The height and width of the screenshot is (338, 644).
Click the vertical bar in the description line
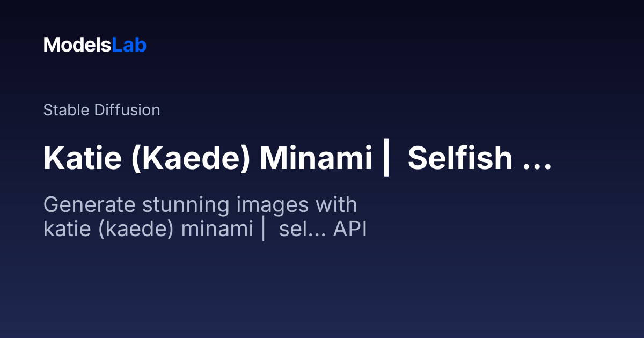(264, 229)
